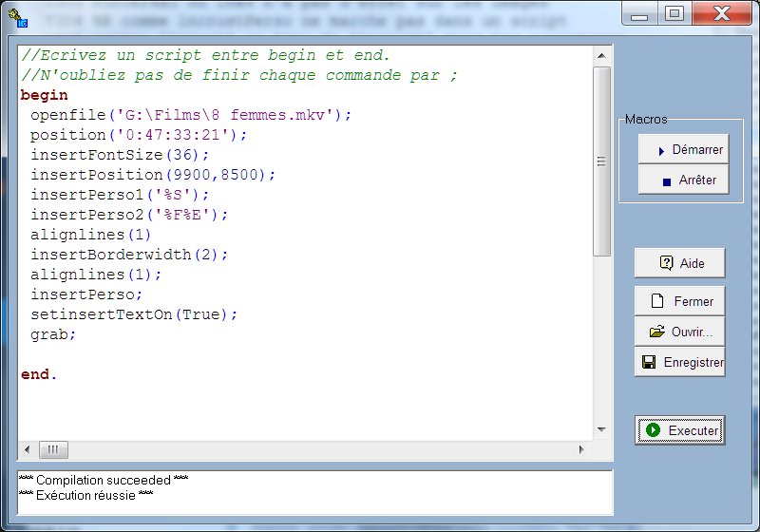
Task: Click the horizontal scrollbar right arrow
Action: click(x=582, y=449)
